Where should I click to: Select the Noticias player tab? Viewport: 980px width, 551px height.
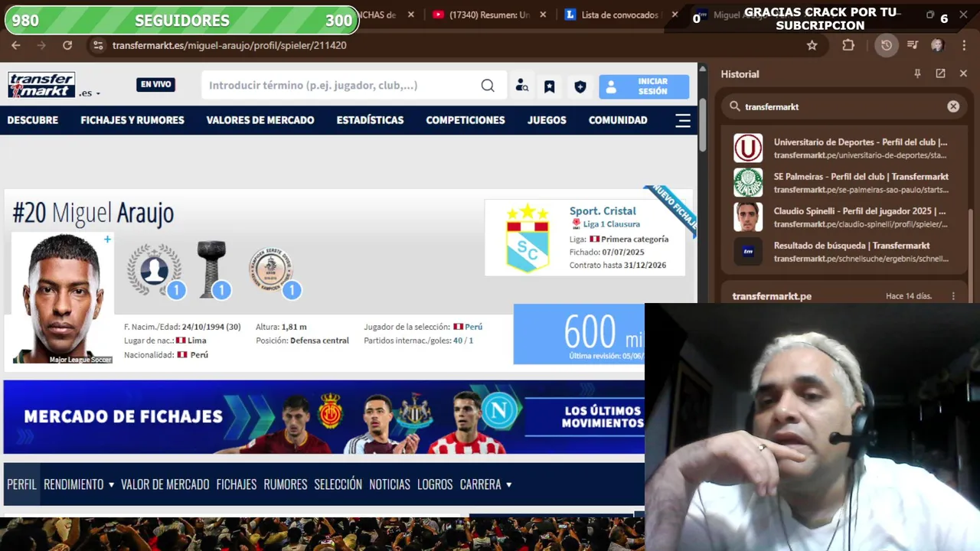click(x=390, y=484)
